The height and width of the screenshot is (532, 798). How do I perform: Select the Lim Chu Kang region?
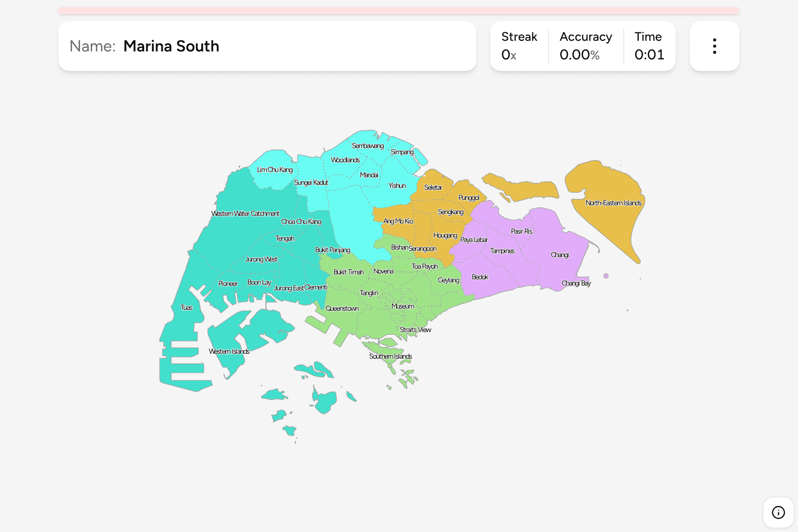(x=274, y=170)
